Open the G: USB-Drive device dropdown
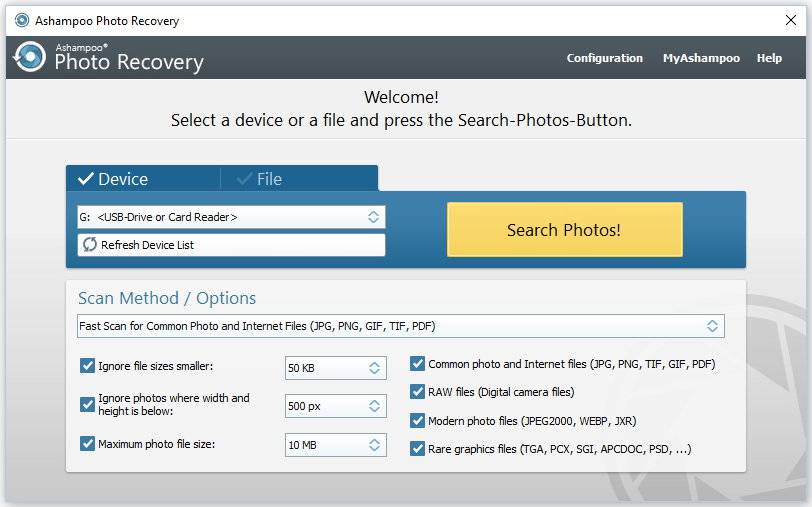This screenshot has width=812, height=507. [x=231, y=217]
